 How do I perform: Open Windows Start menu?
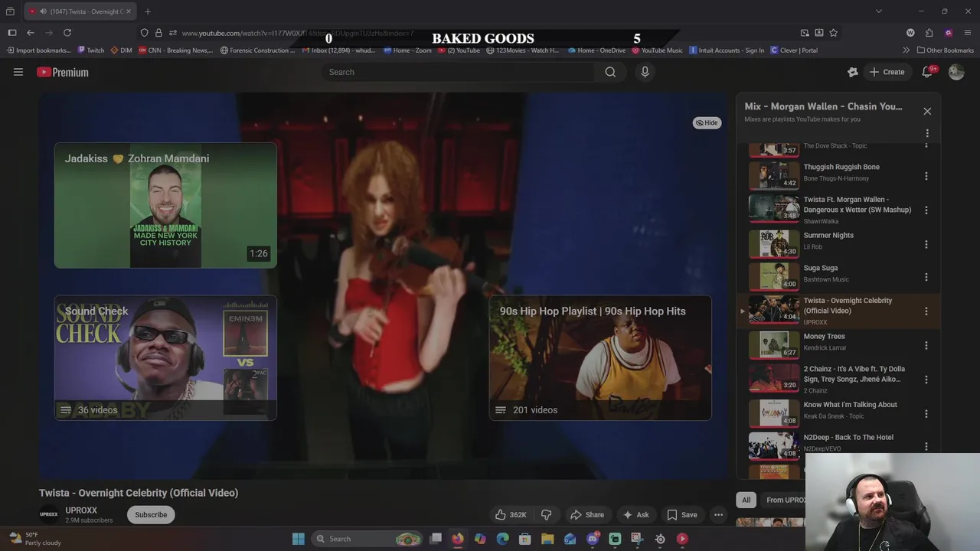pyautogui.click(x=298, y=539)
